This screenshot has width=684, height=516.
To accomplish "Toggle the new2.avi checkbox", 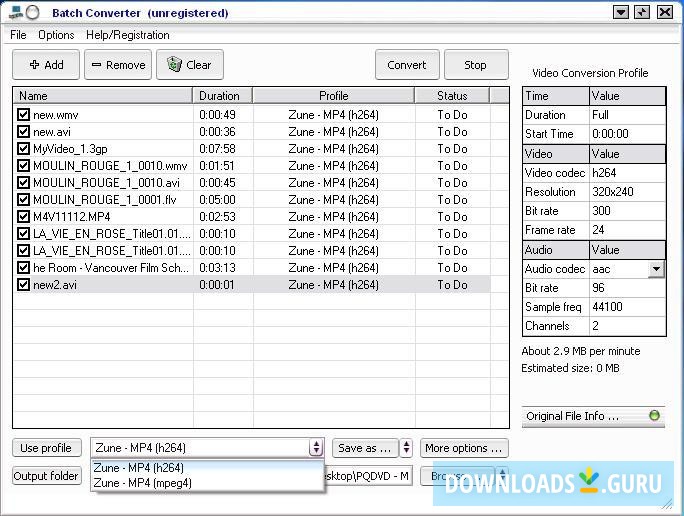I will pos(23,285).
